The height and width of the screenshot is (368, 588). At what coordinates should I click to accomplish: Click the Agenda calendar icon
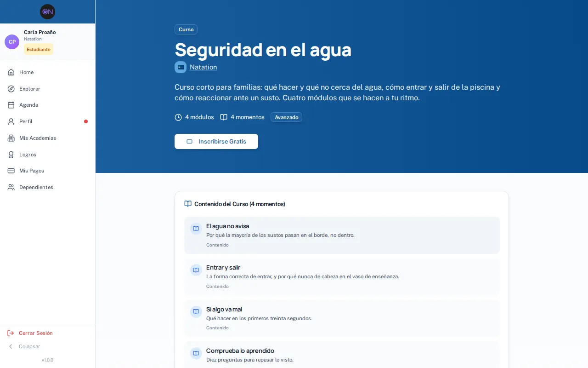(x=11, y=105)
